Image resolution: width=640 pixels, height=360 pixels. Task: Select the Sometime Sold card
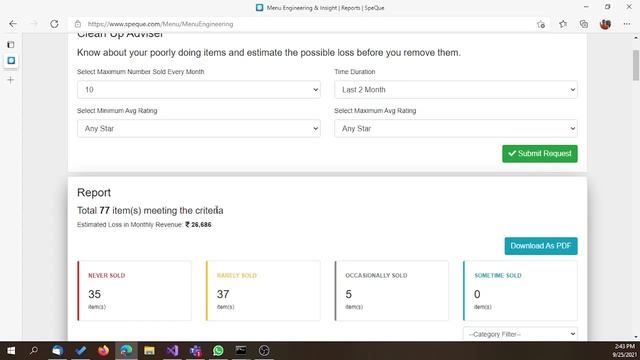point(520,291)
